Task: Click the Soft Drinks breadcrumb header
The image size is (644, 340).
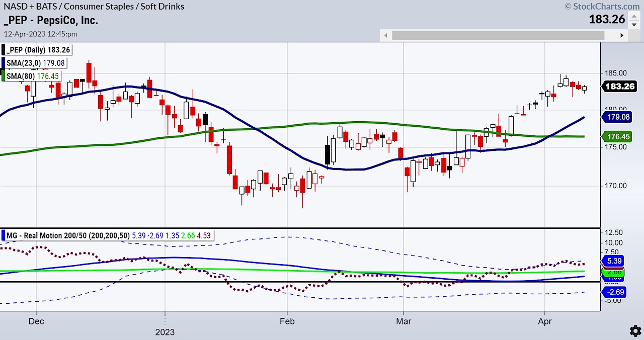Action: tap(161, 7)
